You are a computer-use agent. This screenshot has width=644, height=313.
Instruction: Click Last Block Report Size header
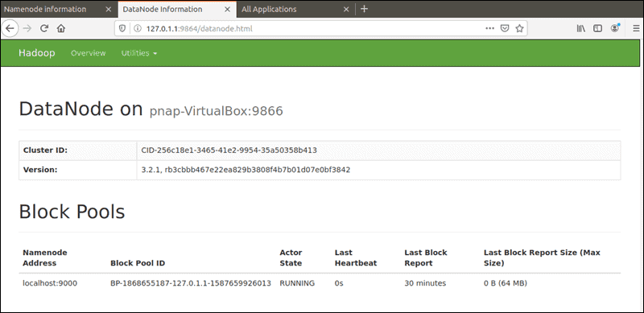(x=542, y=258)
